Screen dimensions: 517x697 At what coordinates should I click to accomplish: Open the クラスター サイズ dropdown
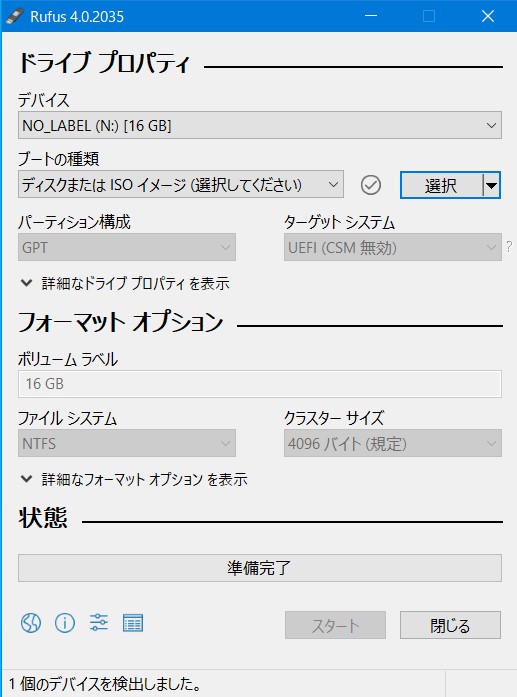coord(393,443)
